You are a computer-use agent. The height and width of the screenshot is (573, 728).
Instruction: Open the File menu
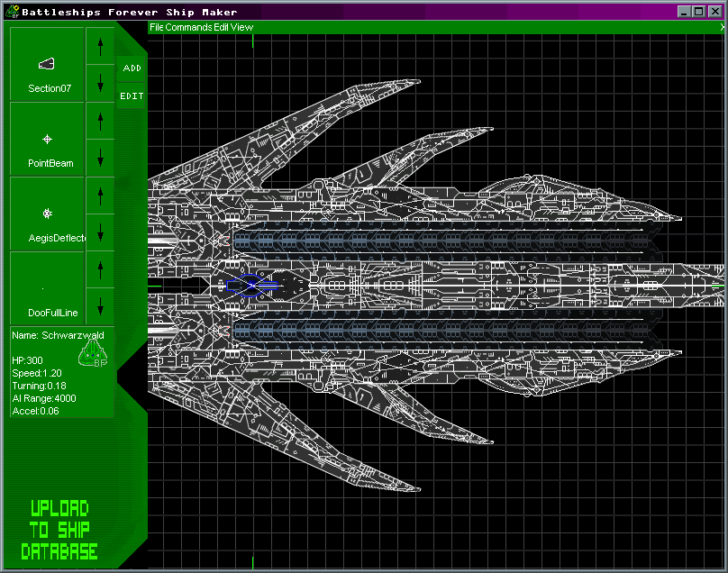point(157,27)
